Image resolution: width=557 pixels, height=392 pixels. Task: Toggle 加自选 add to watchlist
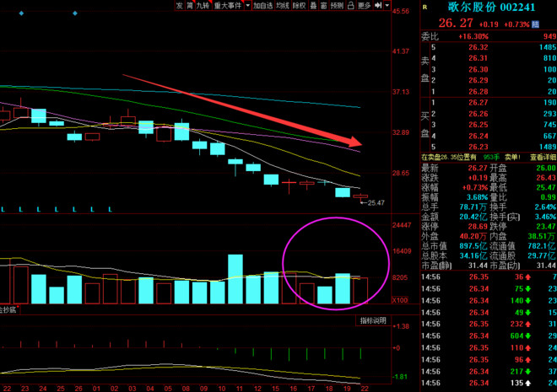click(262, 5)
